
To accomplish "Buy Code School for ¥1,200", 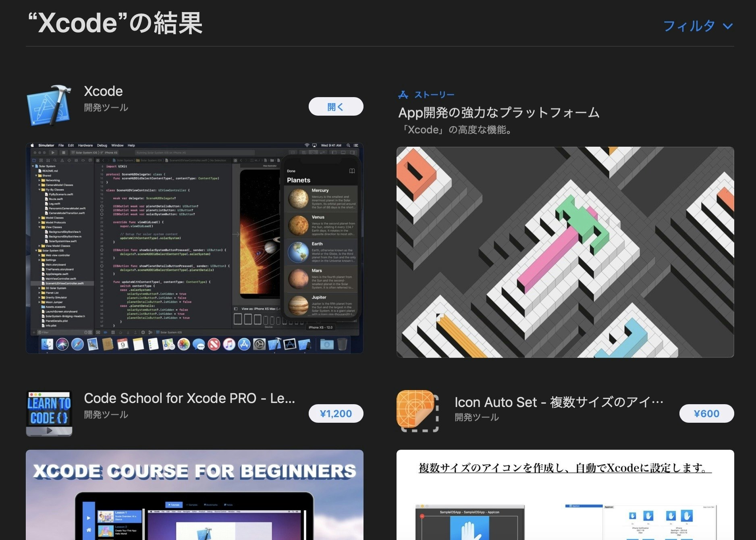I will [336, 413].
